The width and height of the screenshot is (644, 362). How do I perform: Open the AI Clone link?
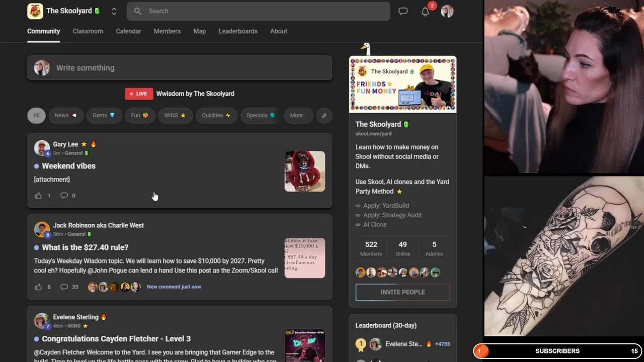[x=375, y=225]
